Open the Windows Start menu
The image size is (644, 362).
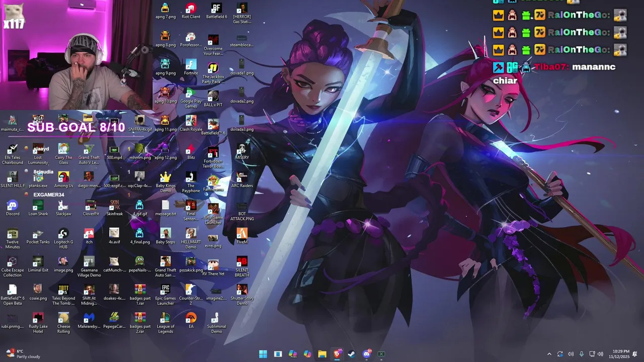(263, 354)
